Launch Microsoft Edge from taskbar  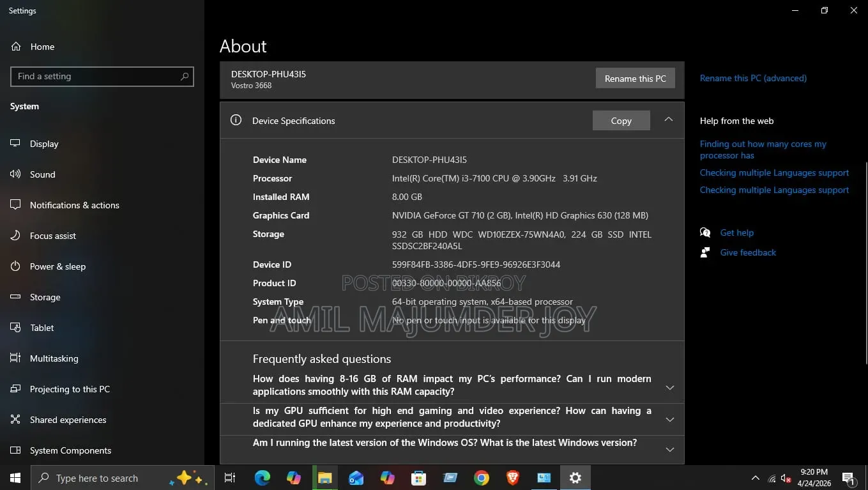coord(262,478)
